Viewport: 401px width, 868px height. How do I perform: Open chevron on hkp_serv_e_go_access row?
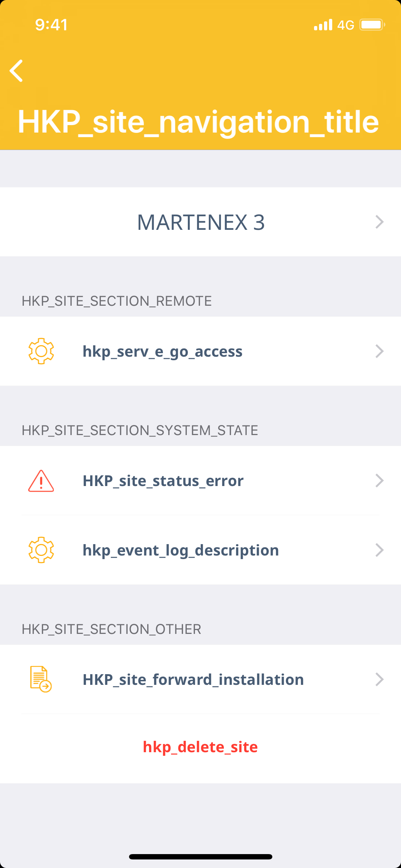[379, 351]
